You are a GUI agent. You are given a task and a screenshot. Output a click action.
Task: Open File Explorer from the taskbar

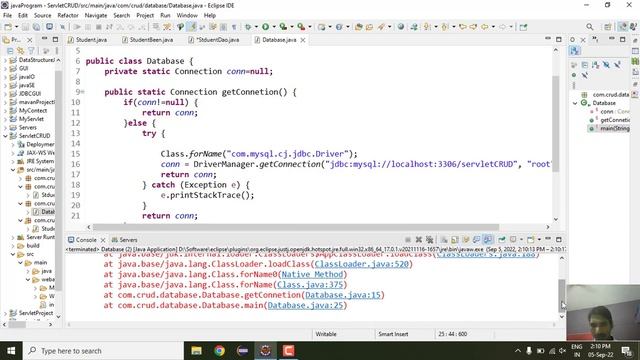click(196, 351)
